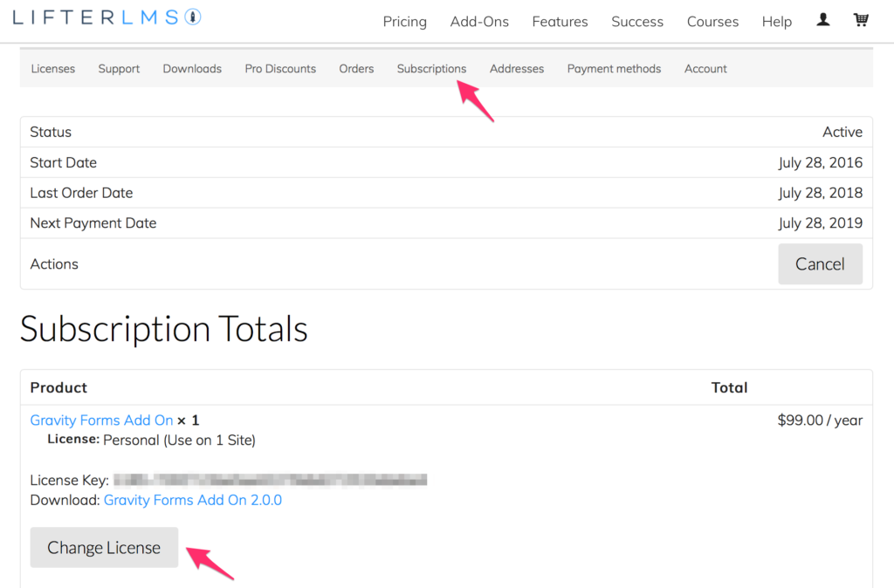The width and height of the screenshot is (894, 588).
Task: Open the Orders tab
Action: pyautogui.click(x=356, y=68)
